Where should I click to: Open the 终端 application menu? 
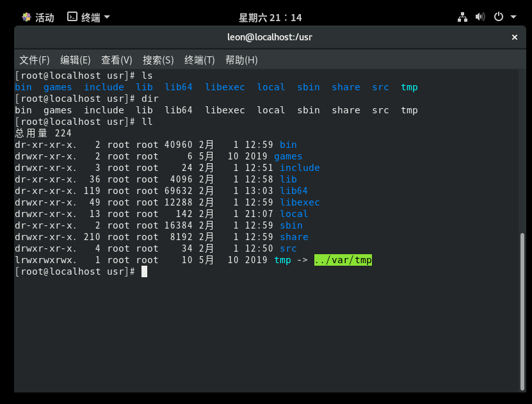pos(88,17)
